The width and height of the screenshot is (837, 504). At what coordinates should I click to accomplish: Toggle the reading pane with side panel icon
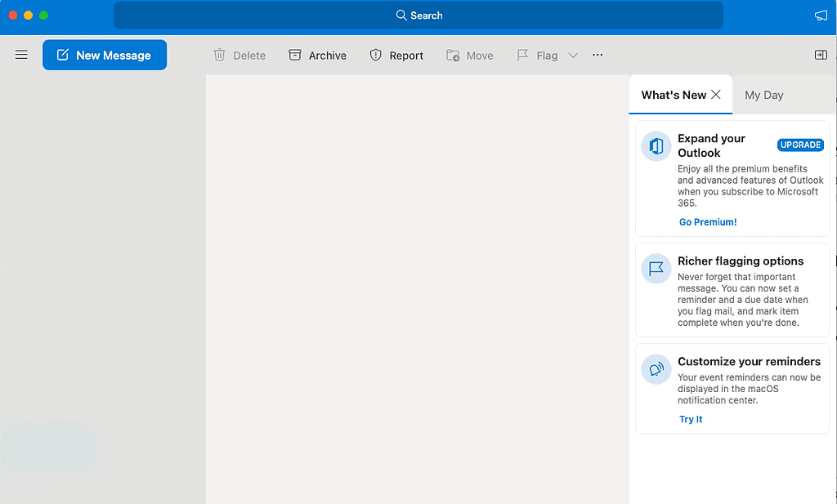(x=821, y=55)
